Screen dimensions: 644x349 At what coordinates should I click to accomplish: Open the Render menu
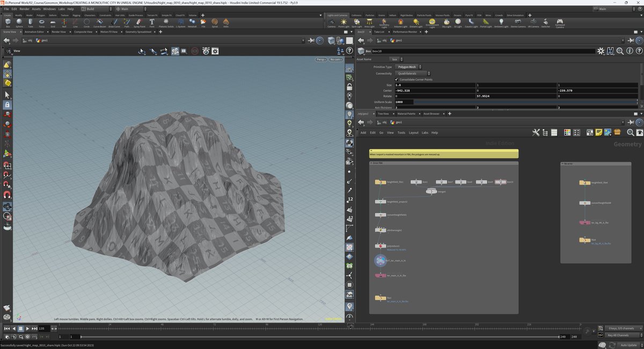[x=24, y=9]
